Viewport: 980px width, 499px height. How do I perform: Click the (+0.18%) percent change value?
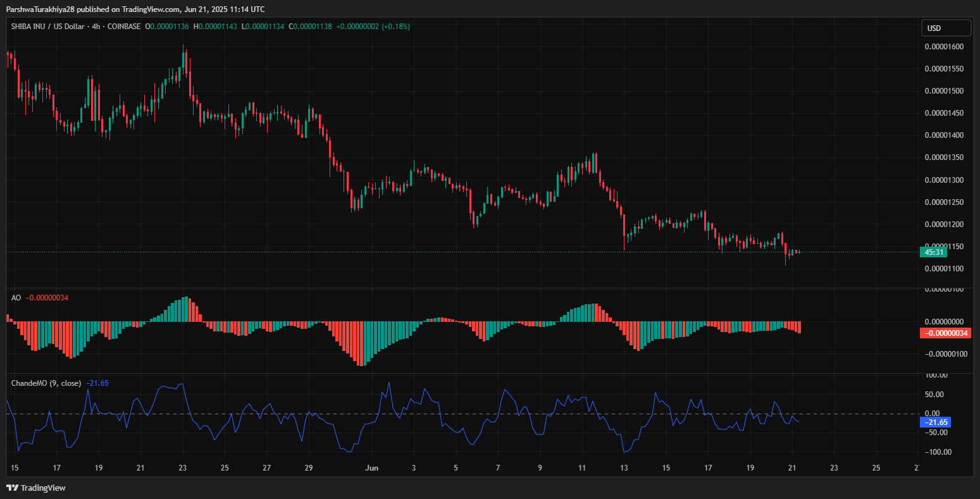click(x=395, y=27)
